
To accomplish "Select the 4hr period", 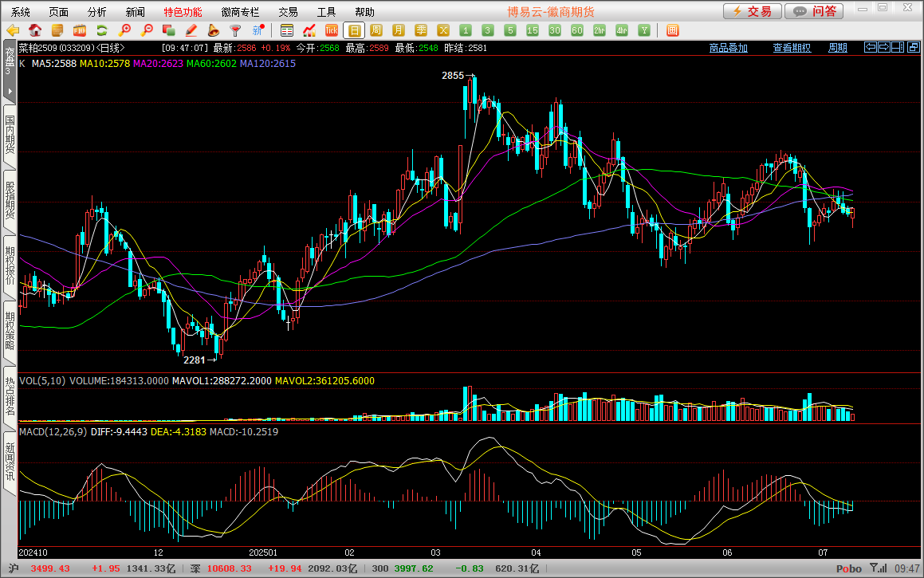I will [622, 30].
